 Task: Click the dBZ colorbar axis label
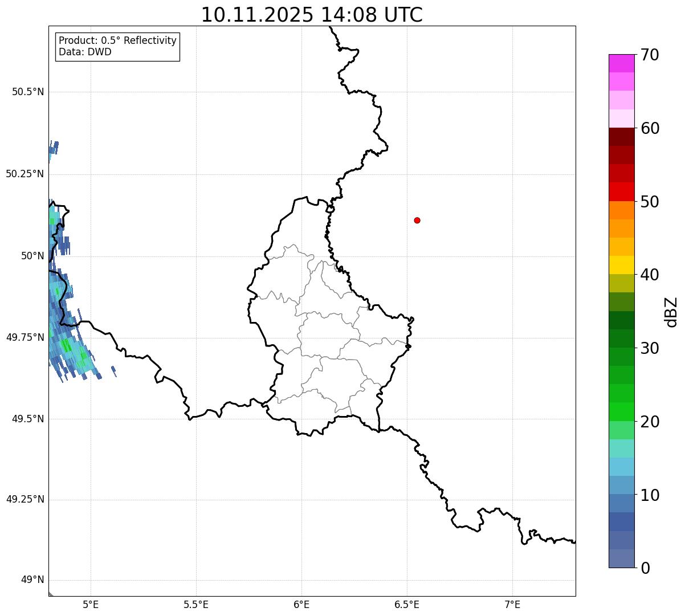(x=671, y=312)
